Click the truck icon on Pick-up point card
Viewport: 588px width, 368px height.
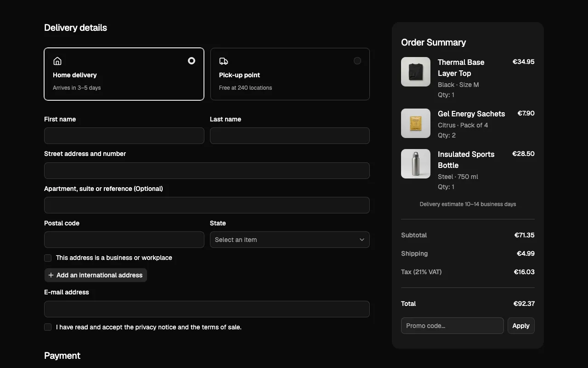click(224, 61)
